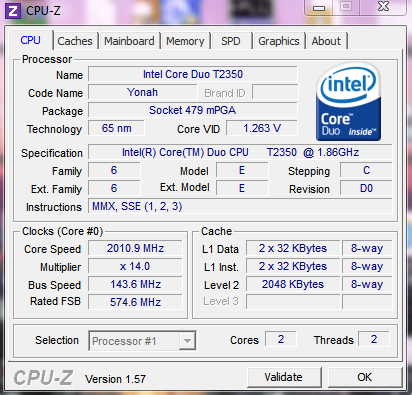Go to the SPD tab
This screenshot has width=412, height=395.
click(x=231, y=41)
